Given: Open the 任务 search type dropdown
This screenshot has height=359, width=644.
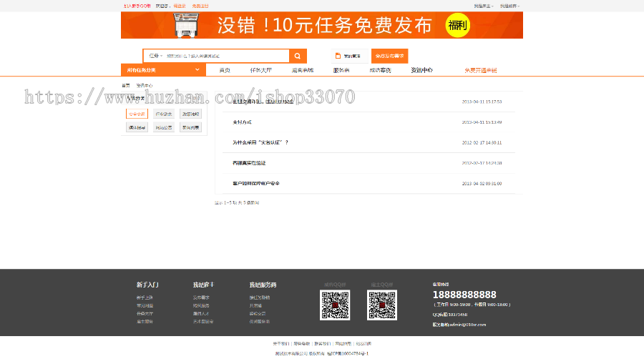Looking at the screenshot, I should (x=156, y=56).
